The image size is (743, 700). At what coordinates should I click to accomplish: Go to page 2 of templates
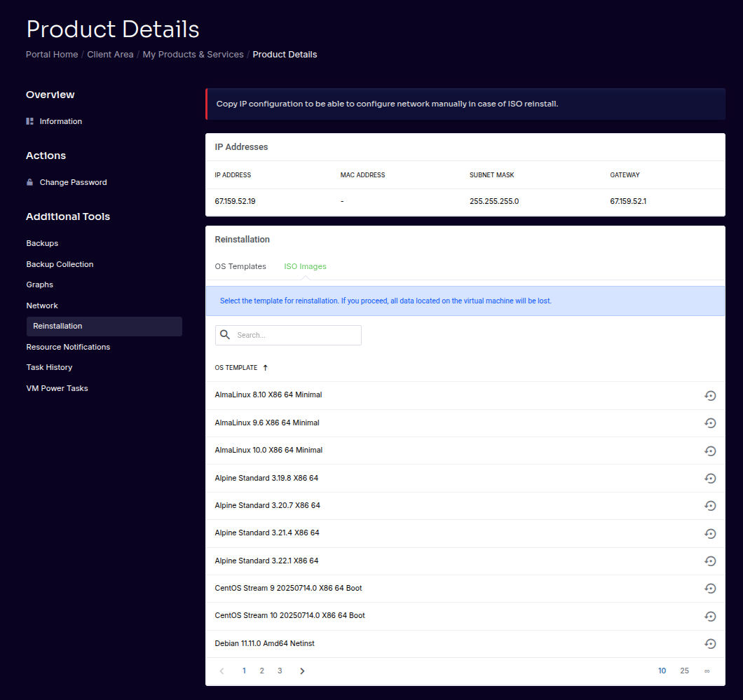[261, 671]
